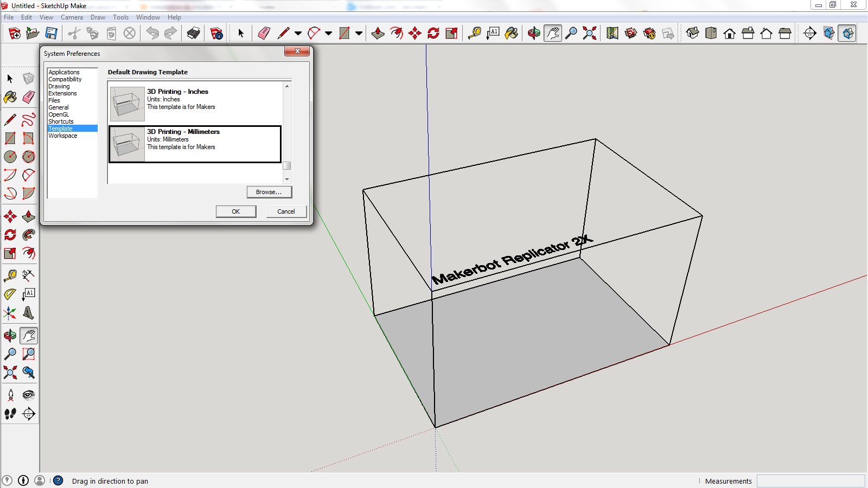Open the File menu
The height and width of the screenshot is (488, 868).
coord(9,17)
